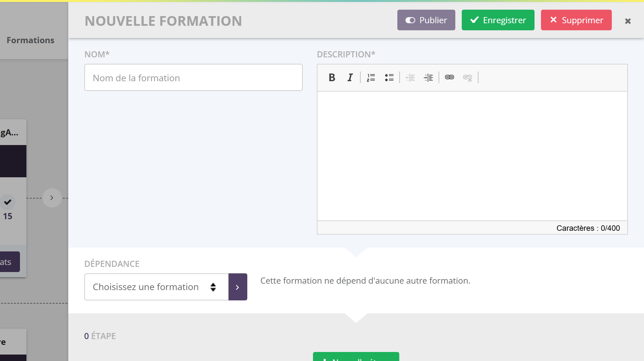
Task: Toggle italic formatting in description editor
Action: (x=350, y=77)
